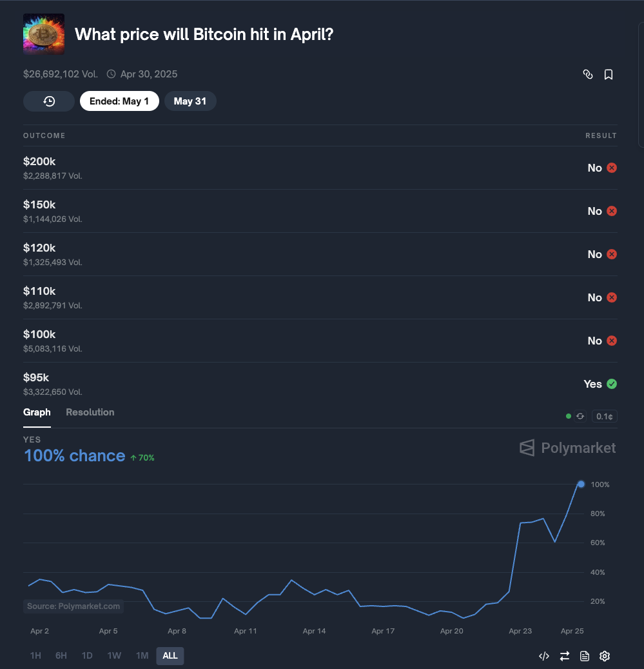Switch to the Graph tab
The width and height of the screenshot is (644, 669).
tap(37, 412)
